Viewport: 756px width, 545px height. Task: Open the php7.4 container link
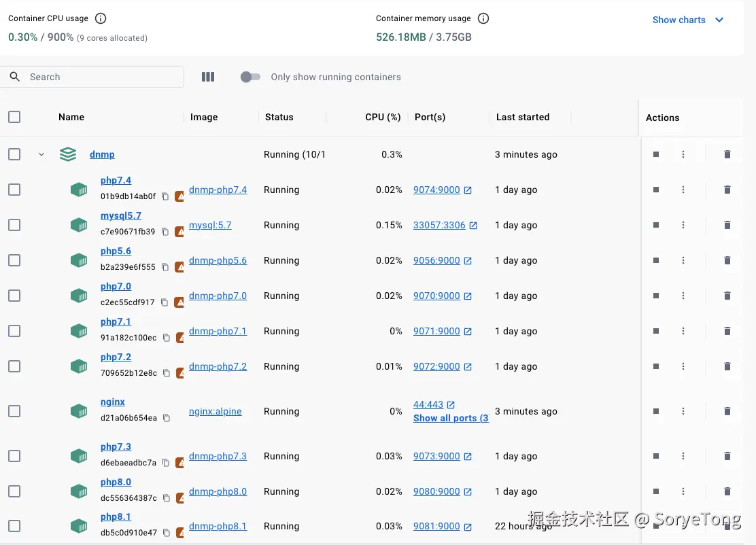point(116,180)
